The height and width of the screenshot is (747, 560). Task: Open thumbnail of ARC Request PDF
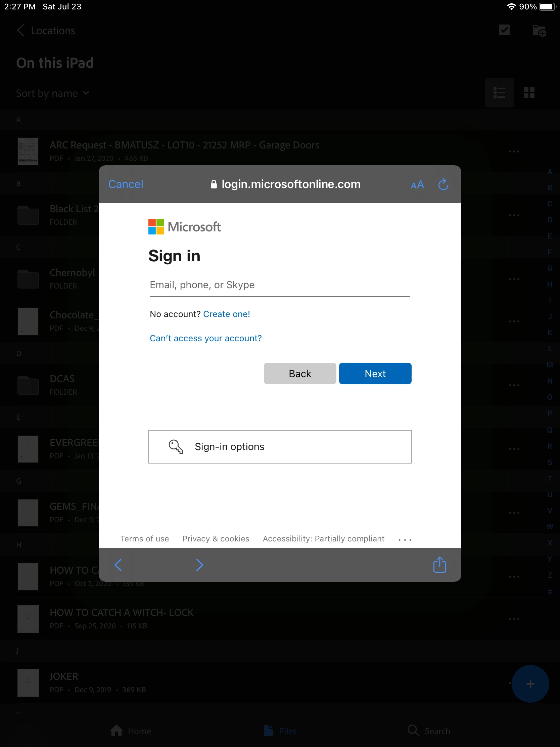(28, 151)
